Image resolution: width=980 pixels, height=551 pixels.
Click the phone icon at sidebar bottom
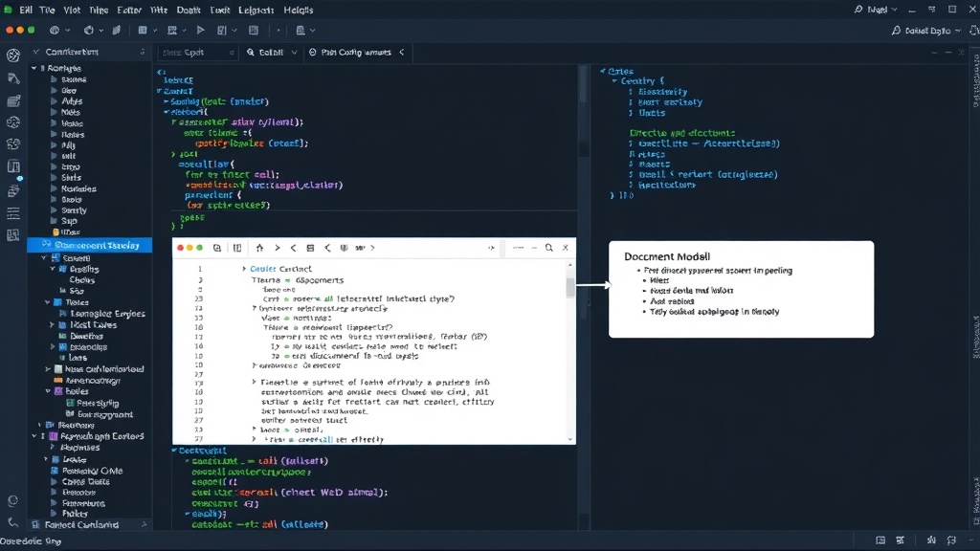(x=13, y=522)
